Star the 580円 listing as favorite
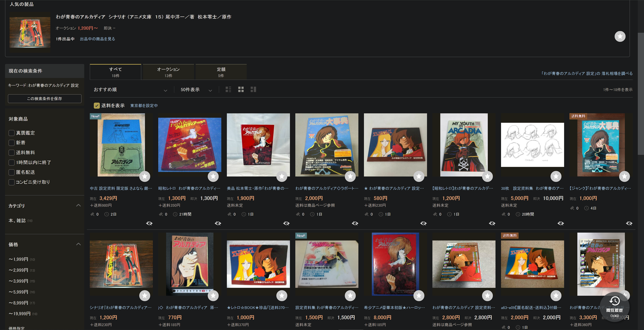This screenshot has width=644, height=330. [x=419, y=176]
